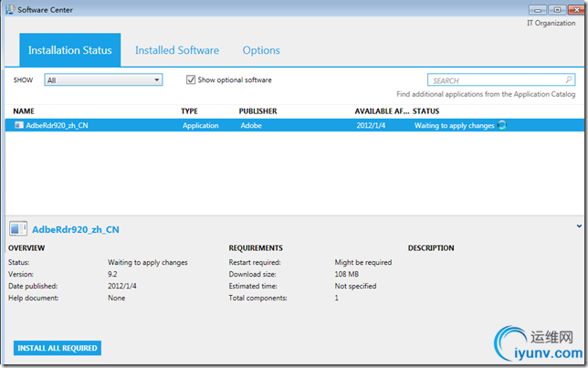This screenshot has height=368, width=588.
Task: Click Waiting to apply changes in list row
Action: pyautogui.click(x=454, y=126)
